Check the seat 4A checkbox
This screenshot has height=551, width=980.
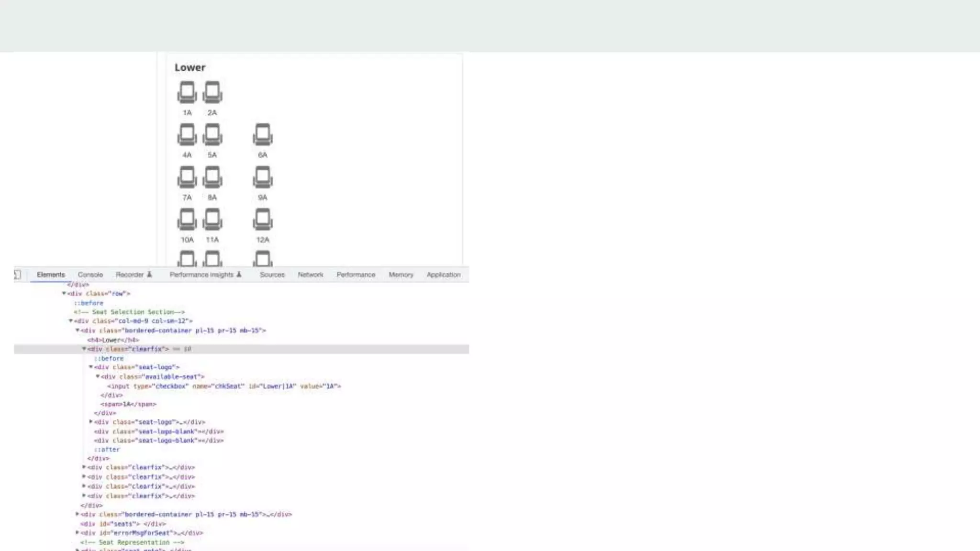187,134
